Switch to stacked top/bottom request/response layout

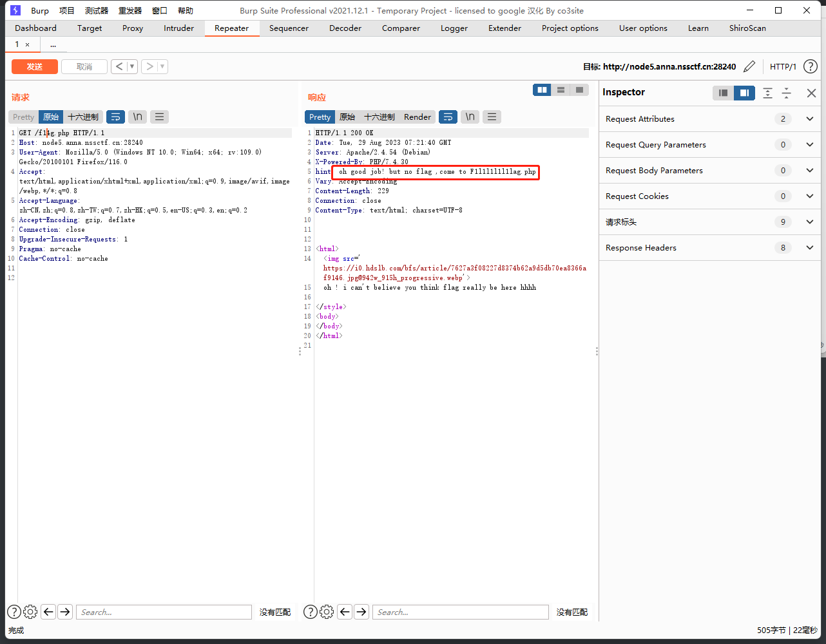coord(561,90)
